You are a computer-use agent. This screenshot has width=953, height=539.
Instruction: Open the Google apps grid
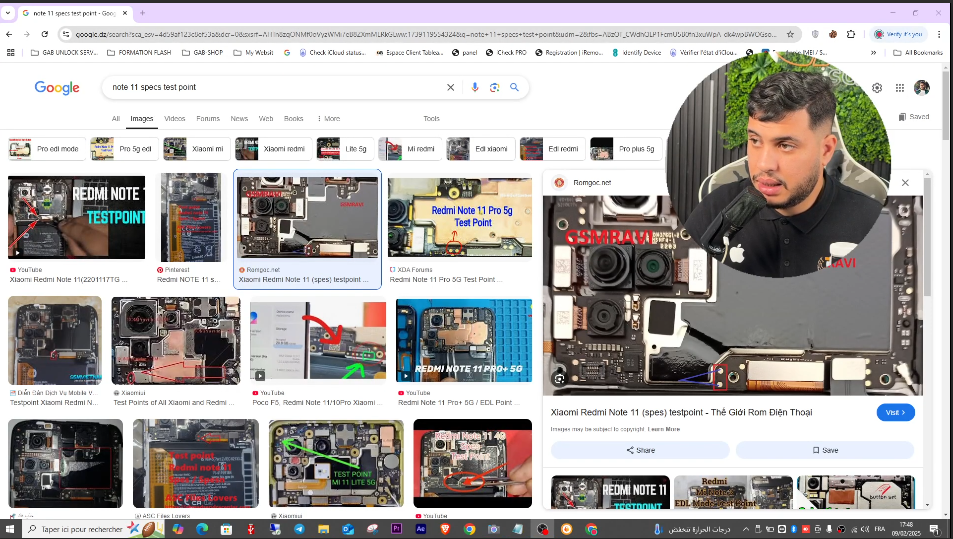coord(900,88)
